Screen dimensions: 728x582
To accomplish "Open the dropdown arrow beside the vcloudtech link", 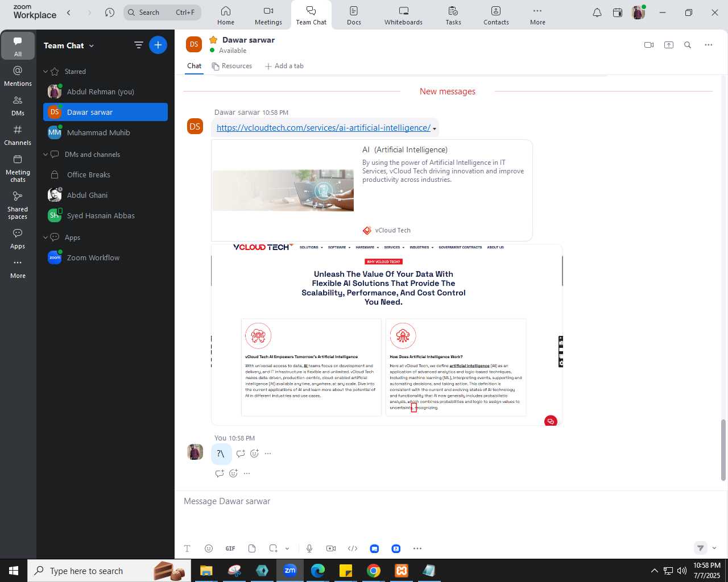I will pos(435,129).
